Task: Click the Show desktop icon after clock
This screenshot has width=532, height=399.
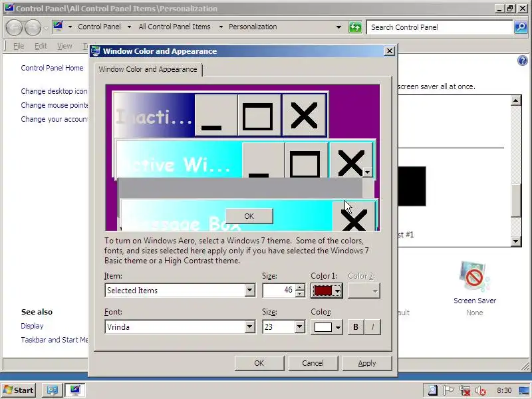Action: point(524,390)
